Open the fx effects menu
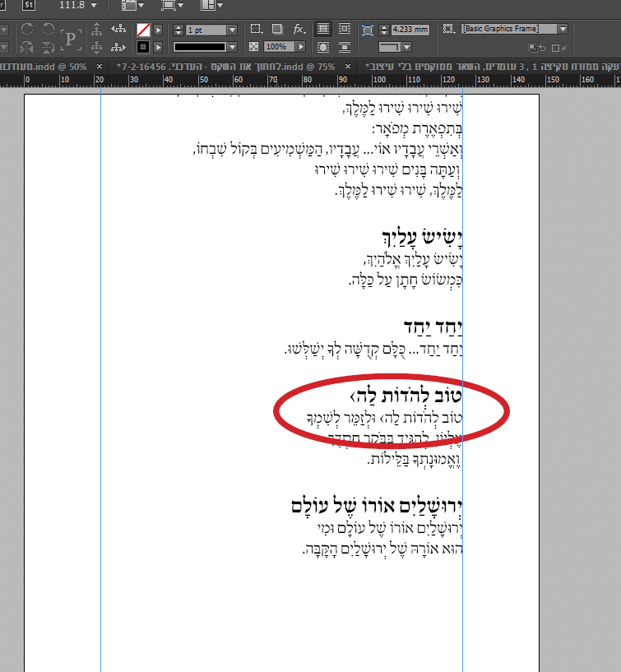 tap(299, 29)
